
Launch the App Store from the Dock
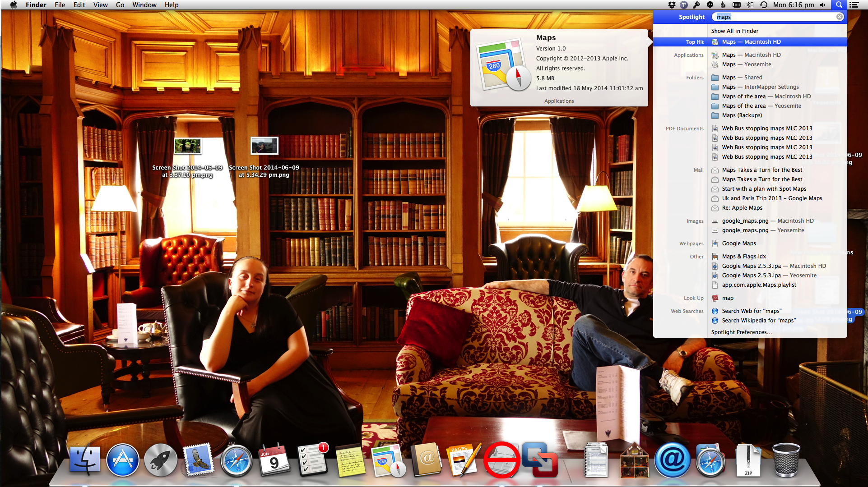[x=122, y=460]
